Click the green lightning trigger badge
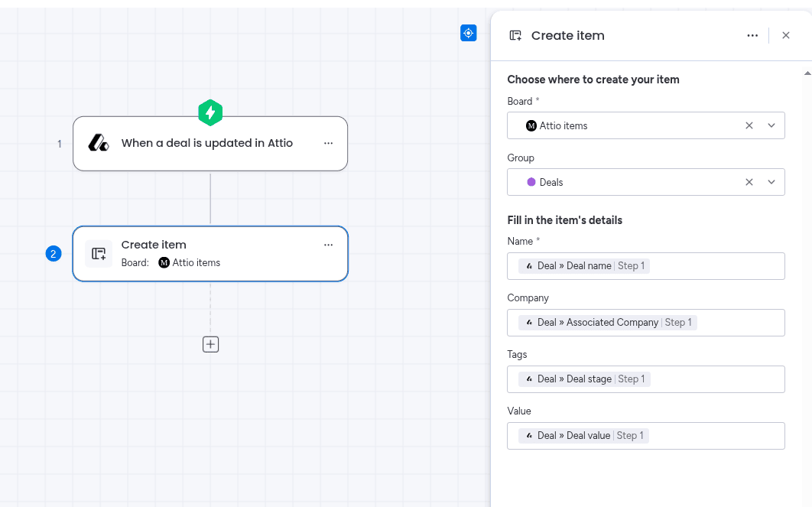The image size is (812, 507). 210,112
